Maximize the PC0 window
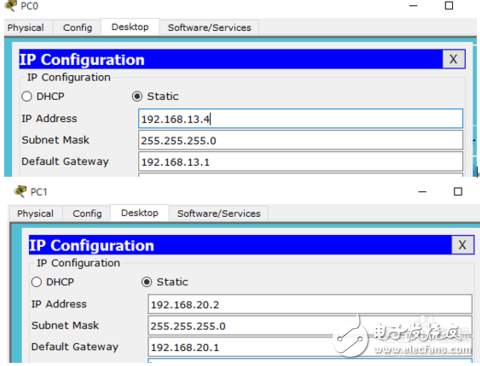480x366 pixels. [x=449, y=6]
